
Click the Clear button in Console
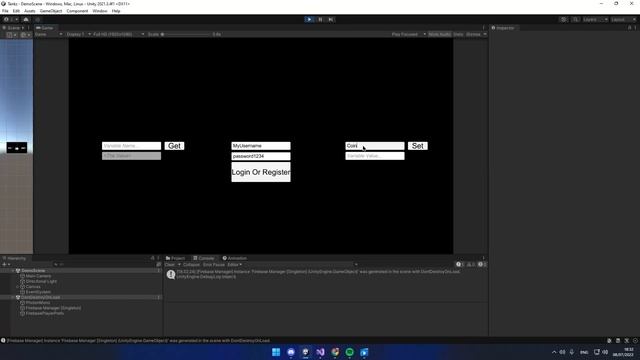pos(170,264)
